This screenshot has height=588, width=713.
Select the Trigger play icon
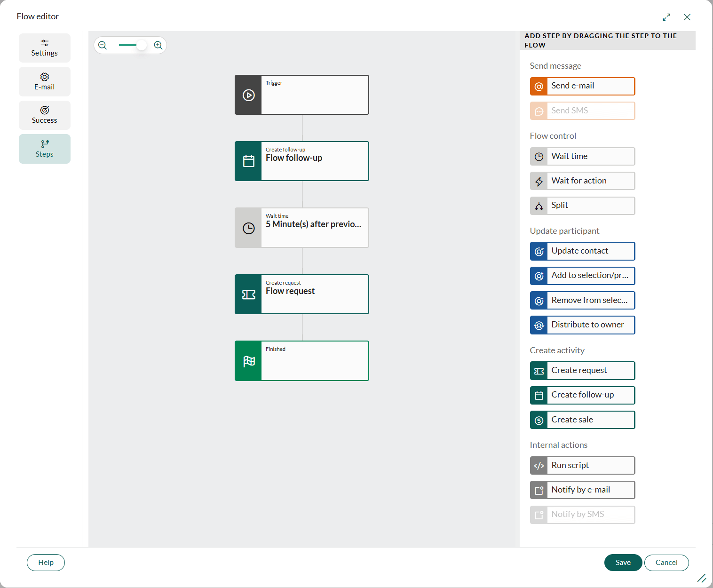point(248,95)
